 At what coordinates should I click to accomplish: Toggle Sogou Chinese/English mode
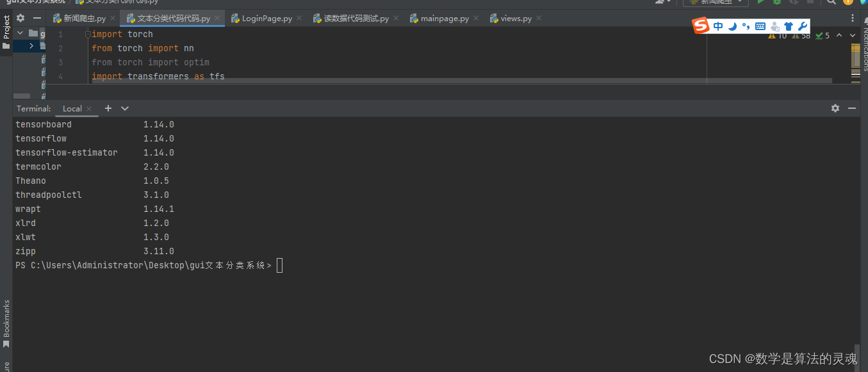tap(718, 26)
